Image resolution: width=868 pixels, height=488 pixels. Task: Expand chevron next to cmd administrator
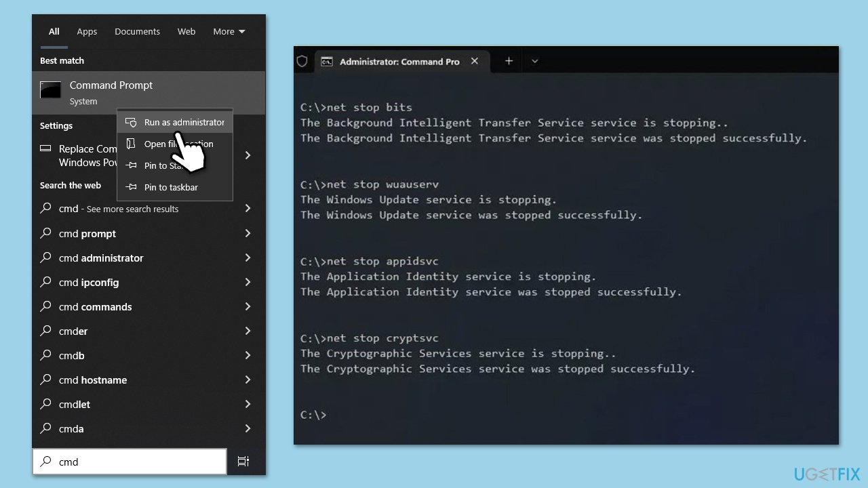(248, 258)
